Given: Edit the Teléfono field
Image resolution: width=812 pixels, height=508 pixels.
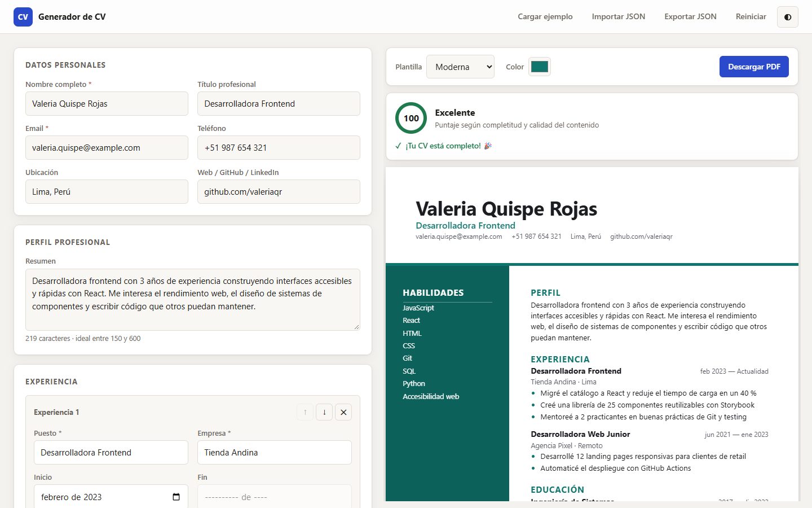Looking at the screenshot, I should (279, 148).
